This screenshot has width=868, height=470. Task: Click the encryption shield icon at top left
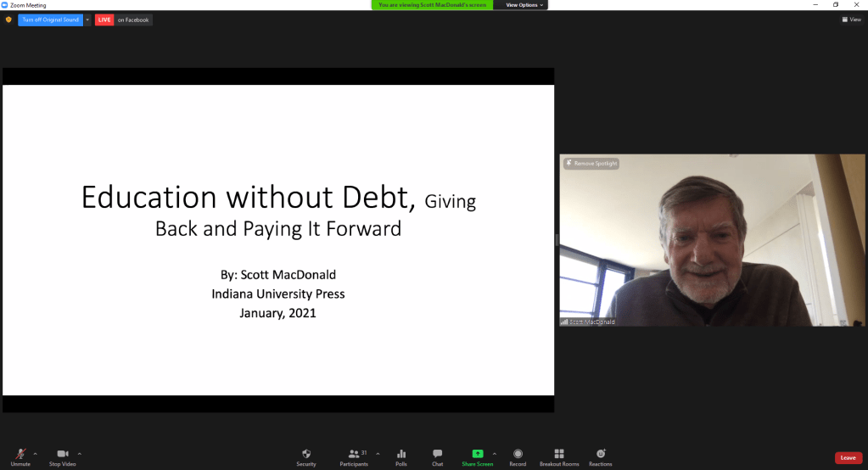point(8,20)
